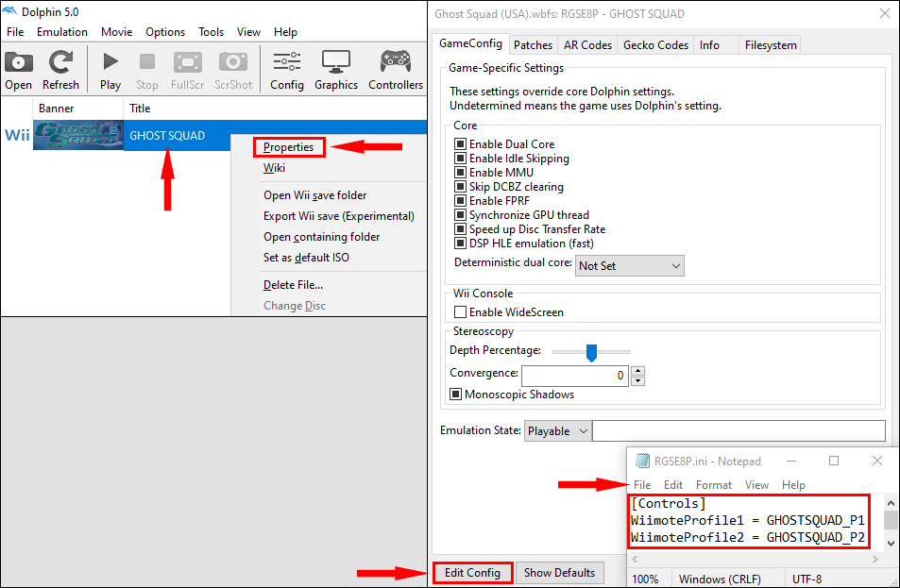Check the Enable WideScreen box
Image resolution: width=900 pixels, height=588 pixels.
click(460, 312)
